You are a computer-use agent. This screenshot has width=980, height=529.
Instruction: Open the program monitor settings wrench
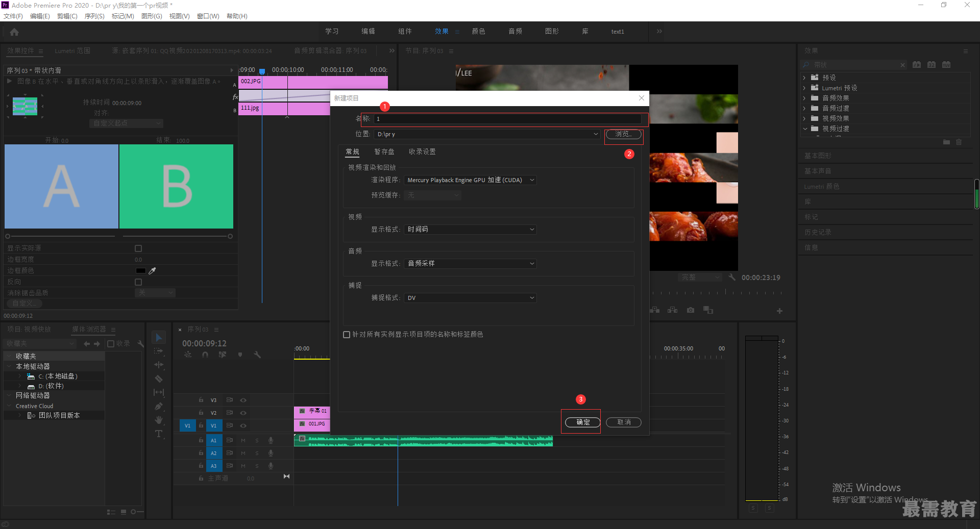pos(732,277)
